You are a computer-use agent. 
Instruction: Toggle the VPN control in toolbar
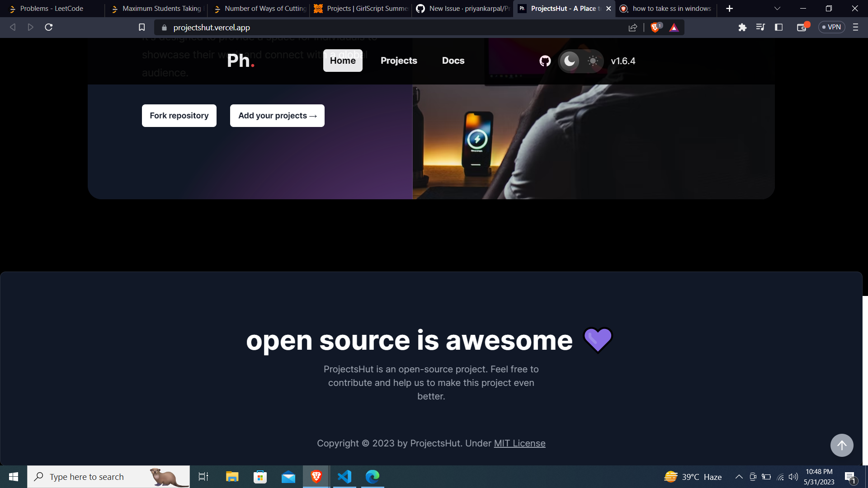tap(832, 27)
